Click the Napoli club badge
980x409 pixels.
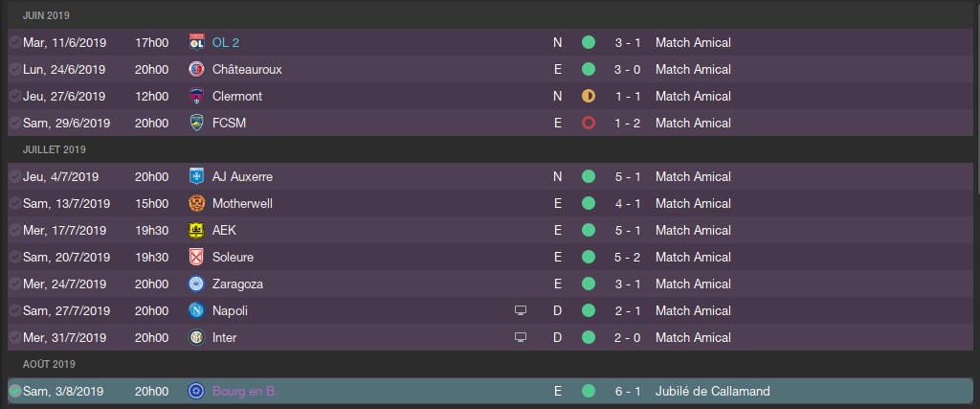point(196,310)
